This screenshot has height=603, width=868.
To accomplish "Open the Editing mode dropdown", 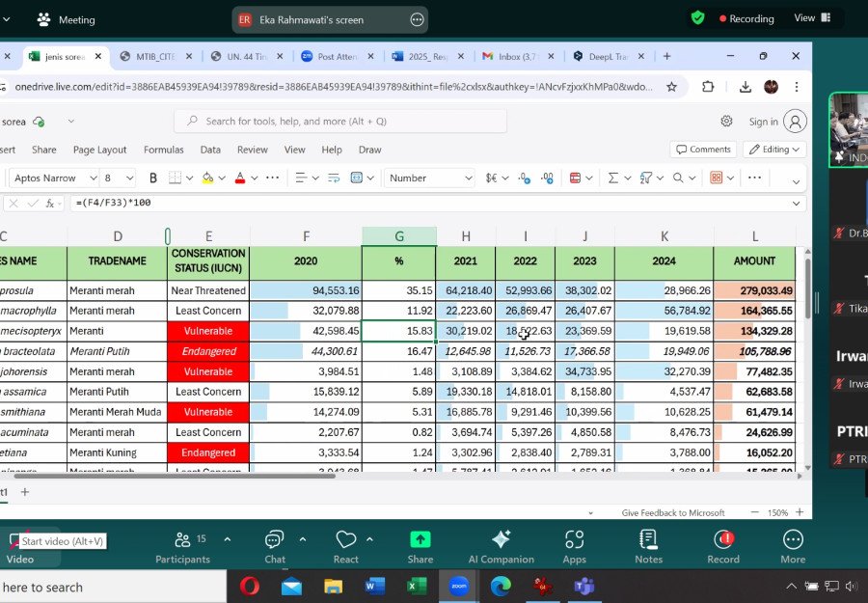I will (774, 150).
